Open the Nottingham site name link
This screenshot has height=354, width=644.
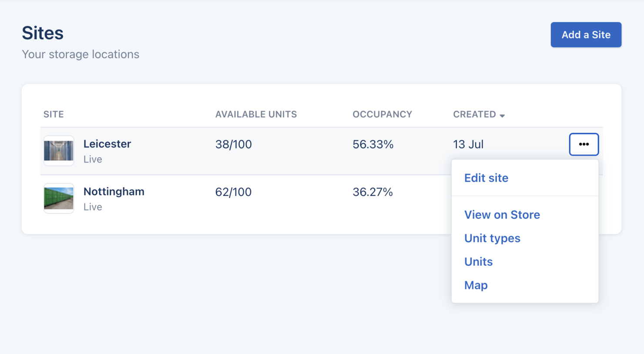[x=114, y=192]
